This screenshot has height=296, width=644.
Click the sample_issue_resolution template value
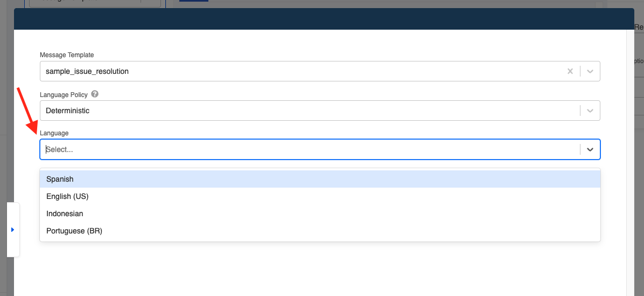pos(87,71)
